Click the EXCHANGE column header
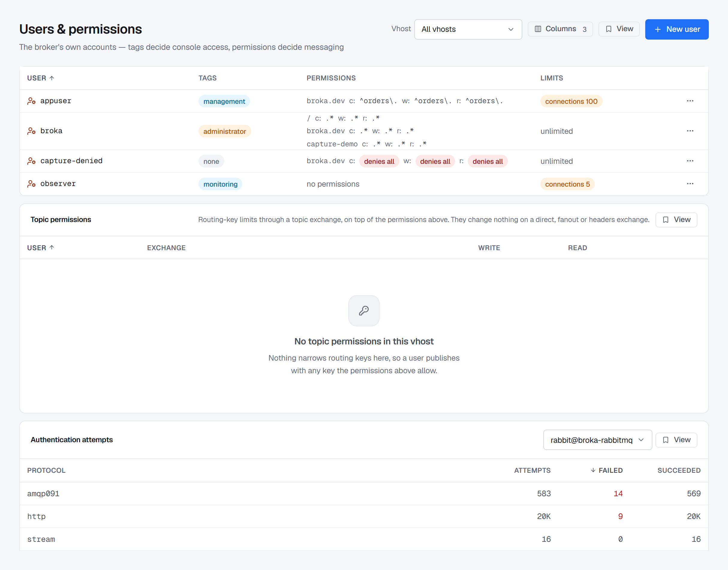 (x=166, y=247)
